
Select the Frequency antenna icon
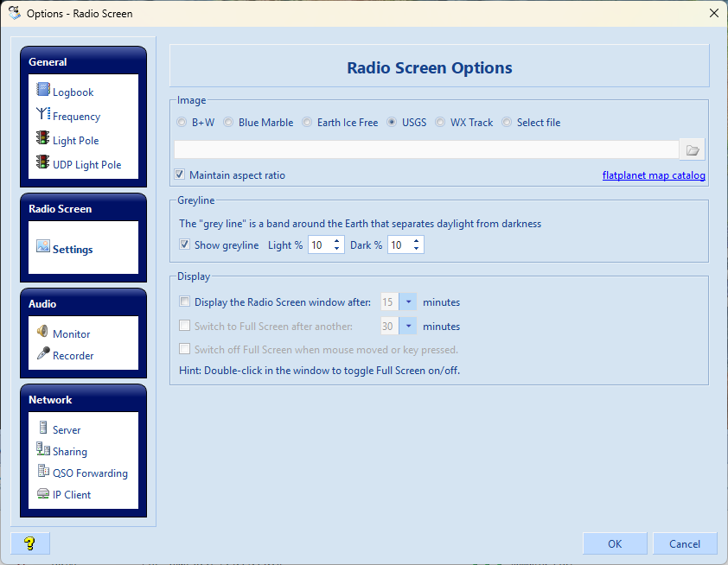[x=43, y=114]
